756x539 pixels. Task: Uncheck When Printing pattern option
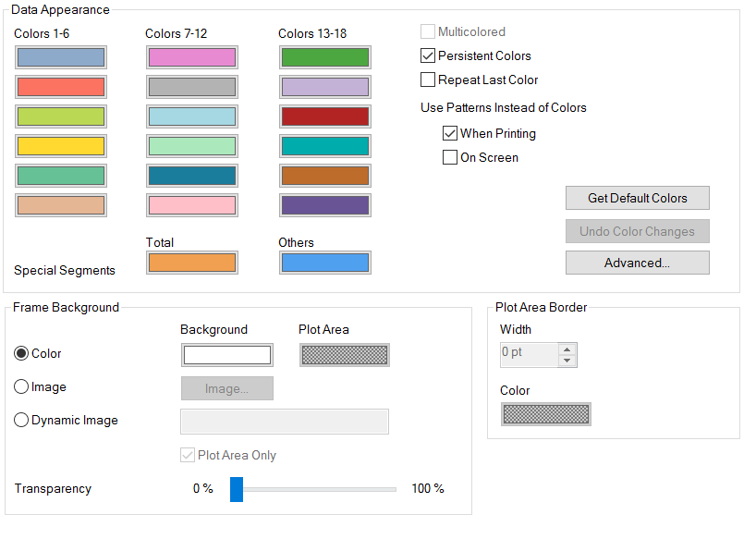[450, 134]
